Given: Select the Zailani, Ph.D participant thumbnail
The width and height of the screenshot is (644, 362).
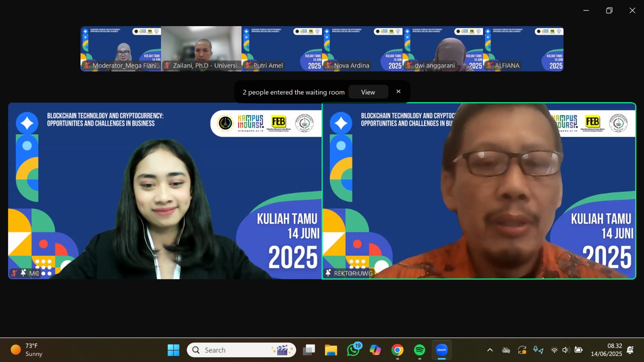Looking at the screenshot, I should tap(201, 49).
